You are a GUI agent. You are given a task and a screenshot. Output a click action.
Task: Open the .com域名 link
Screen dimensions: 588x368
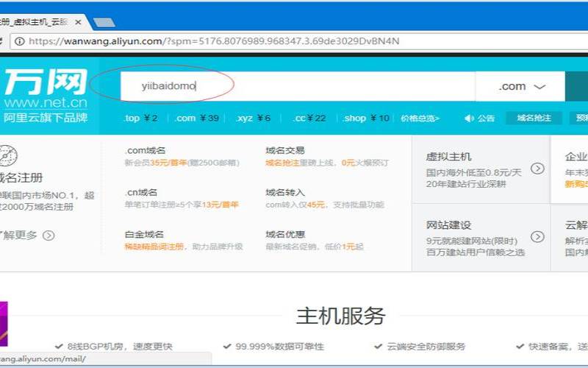[145, 150]
